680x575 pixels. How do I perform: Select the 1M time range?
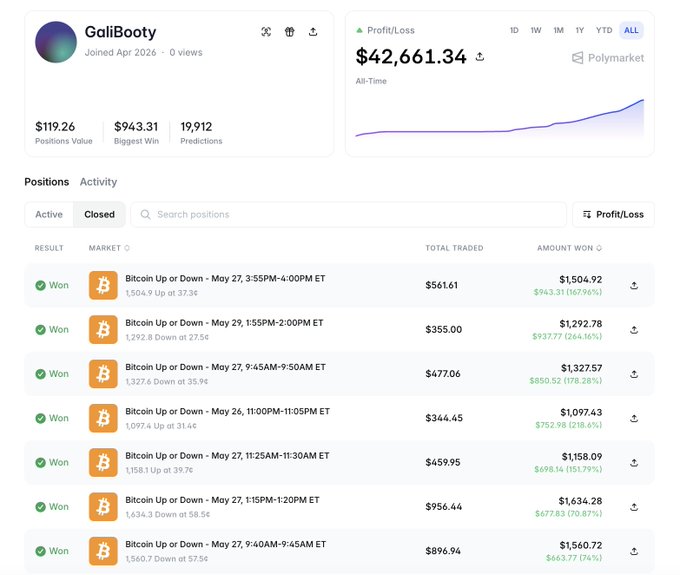click(559, 30)
